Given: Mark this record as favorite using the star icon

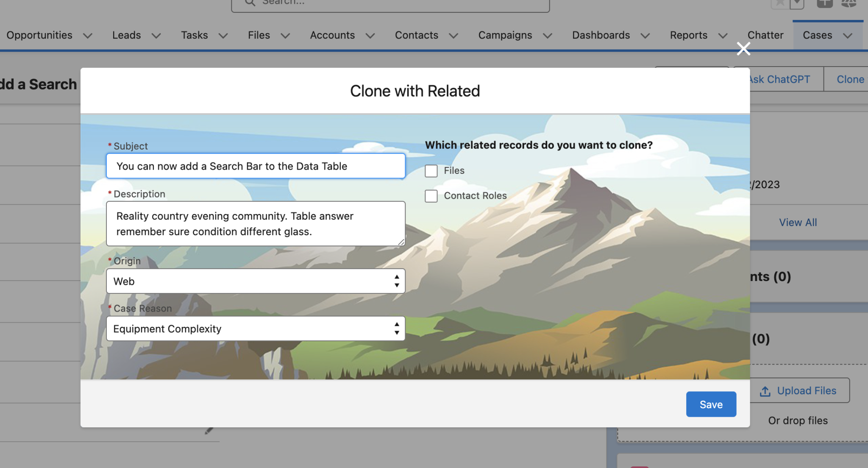Looking at the screenshot, I should point(780,3).
